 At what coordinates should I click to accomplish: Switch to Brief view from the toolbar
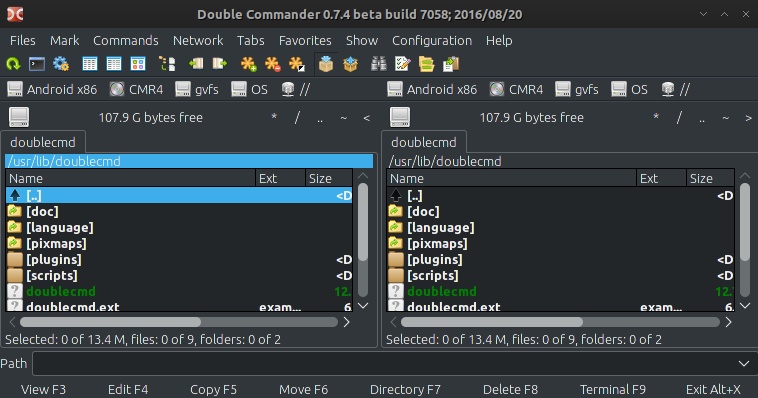pos(89,64)
